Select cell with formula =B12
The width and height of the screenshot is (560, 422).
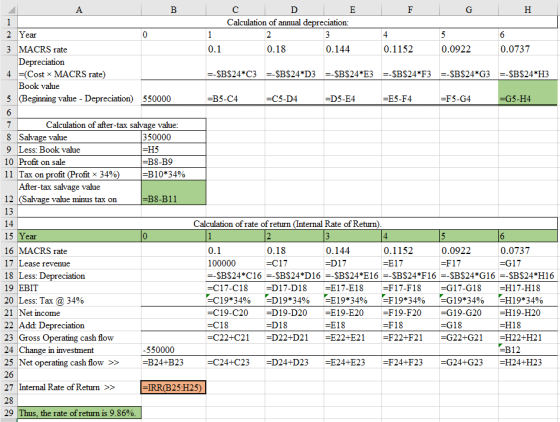(528, 350)
